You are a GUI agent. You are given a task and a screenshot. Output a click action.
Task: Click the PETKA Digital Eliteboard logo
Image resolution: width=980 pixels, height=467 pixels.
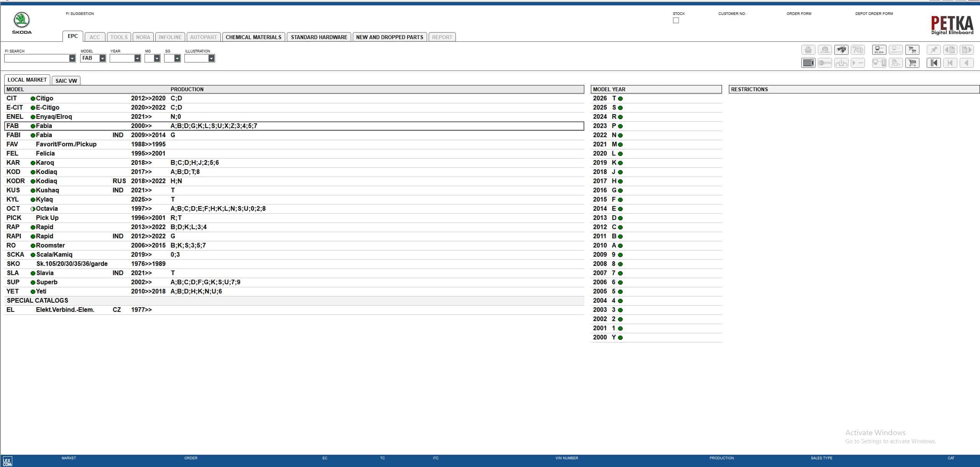click(x=952, y=25)
